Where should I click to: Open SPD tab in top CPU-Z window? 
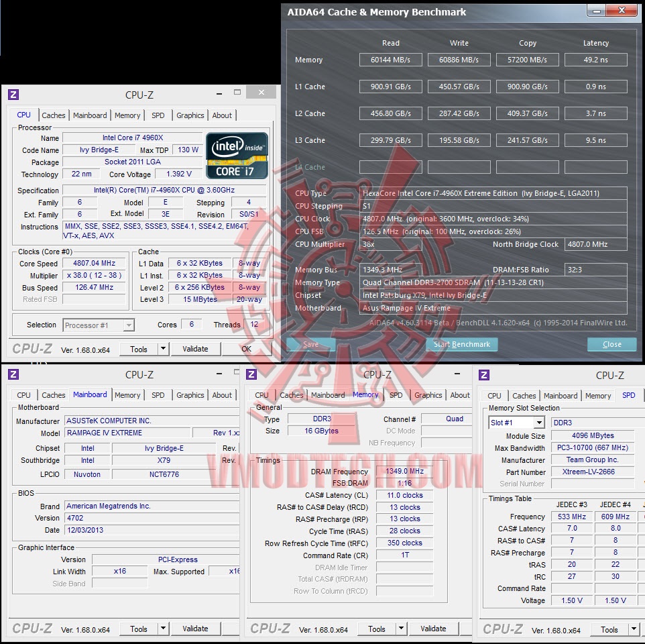(x=158, y=115)
